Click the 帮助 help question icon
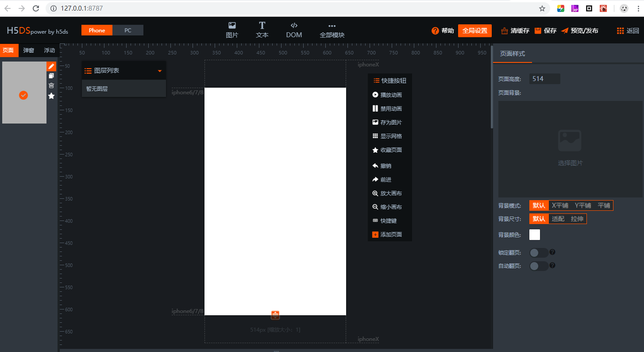The height and width of the screenshot is (352, 644). (435, 31)
